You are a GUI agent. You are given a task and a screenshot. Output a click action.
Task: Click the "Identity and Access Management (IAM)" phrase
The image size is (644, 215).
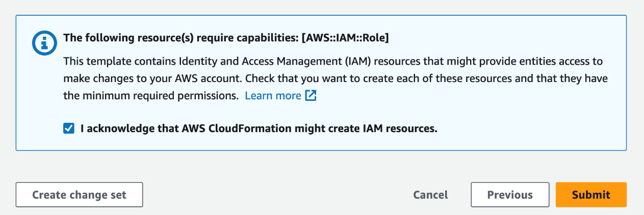[x=262, y=62]
